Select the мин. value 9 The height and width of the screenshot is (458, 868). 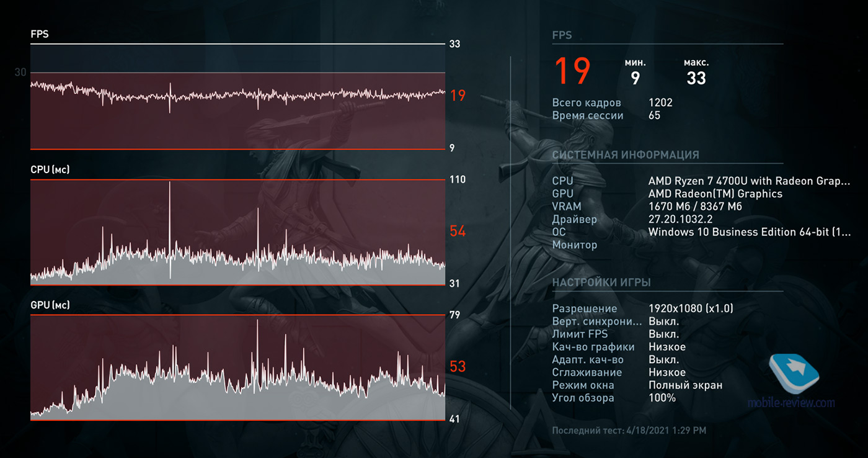(635, 78)
